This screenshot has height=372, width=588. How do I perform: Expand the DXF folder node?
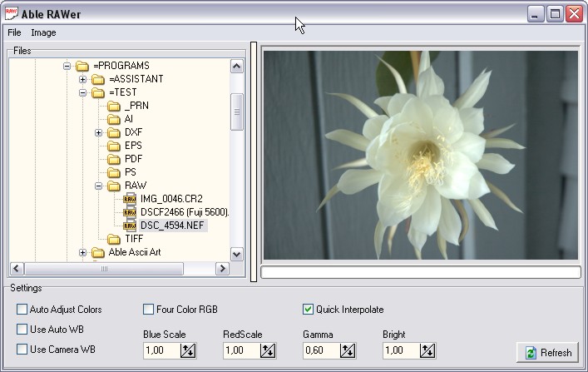(99, 132)
